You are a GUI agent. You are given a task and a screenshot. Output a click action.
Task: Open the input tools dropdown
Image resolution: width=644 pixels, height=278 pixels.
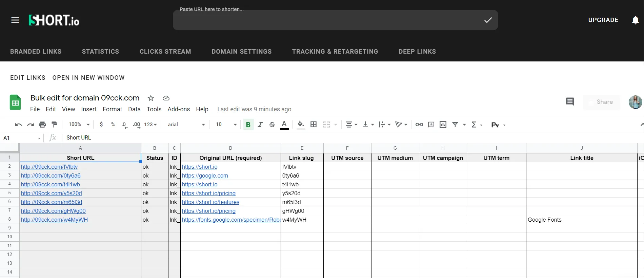499,125
